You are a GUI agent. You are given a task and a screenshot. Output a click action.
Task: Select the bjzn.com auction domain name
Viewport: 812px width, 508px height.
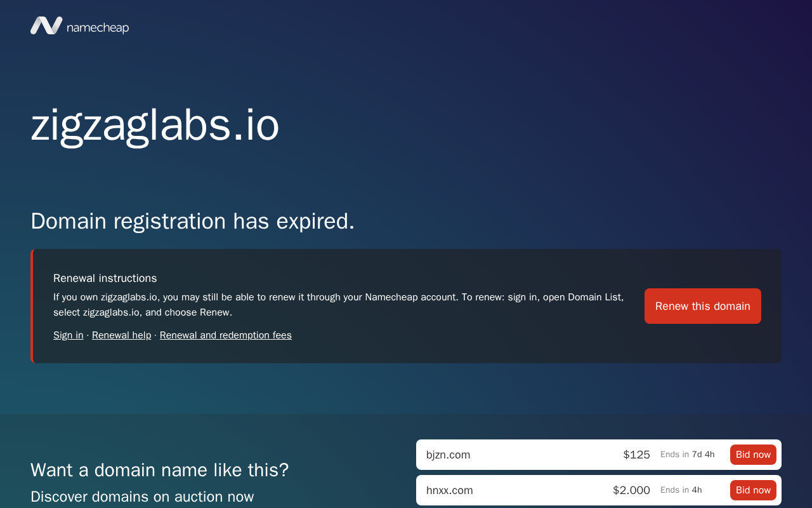449,455
